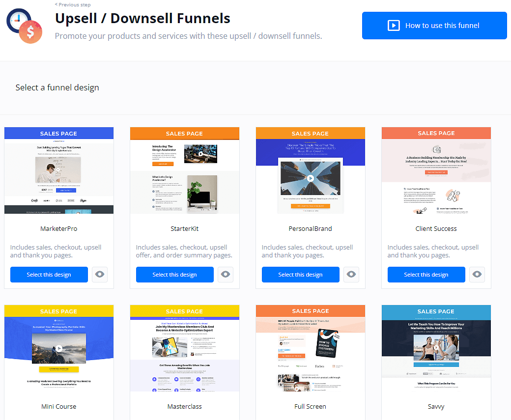Click the Upsell funnel clock-dollar logo icon
511x420 pixels.
click(x=25, y=26)
